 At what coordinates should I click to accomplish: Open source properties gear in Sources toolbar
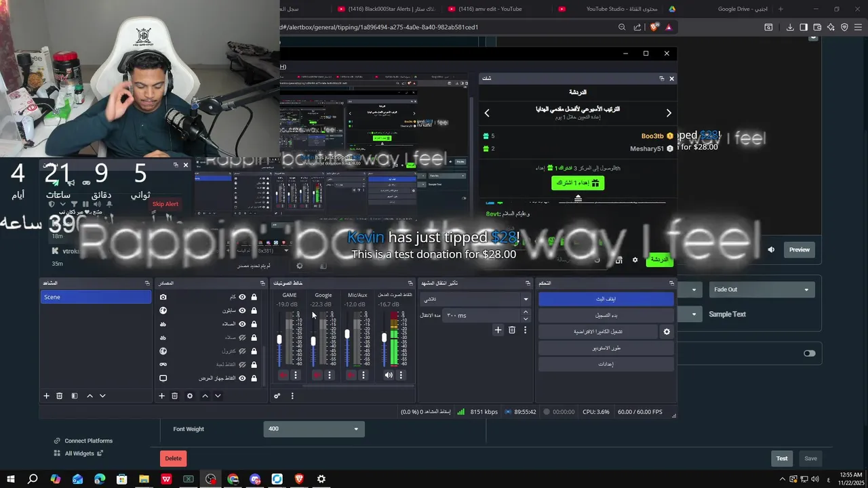pos(190,396)
